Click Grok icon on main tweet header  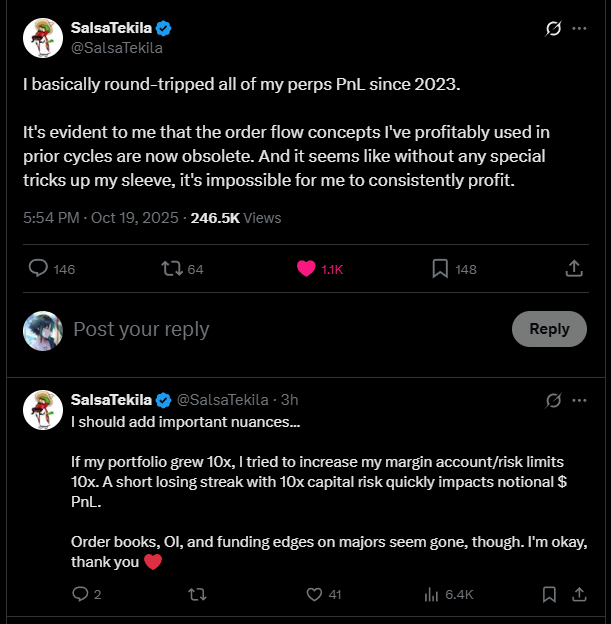point(552,29)
